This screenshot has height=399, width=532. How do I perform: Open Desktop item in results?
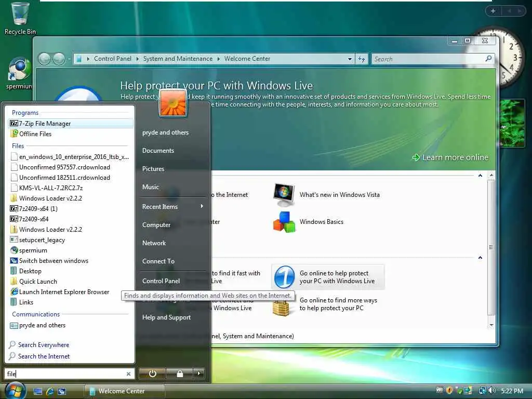(70, 271)
